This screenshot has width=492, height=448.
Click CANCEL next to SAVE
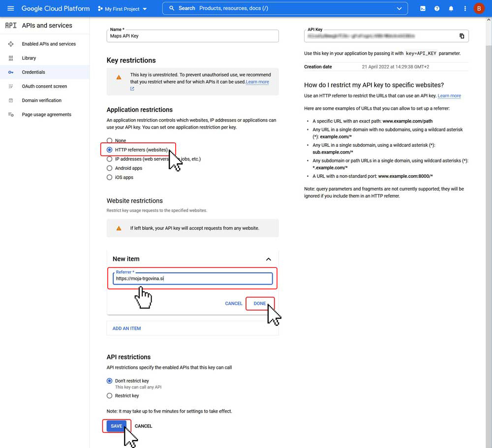[x=143, y=426]
